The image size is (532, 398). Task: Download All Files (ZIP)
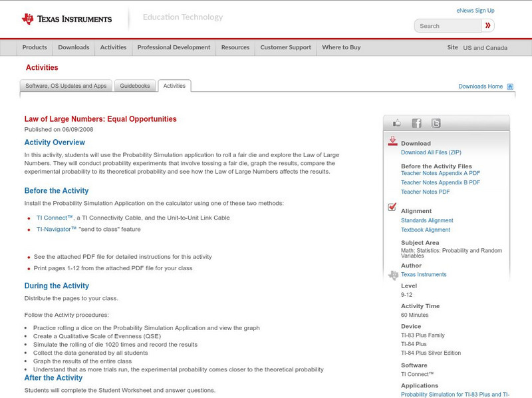tap(431, 152)
